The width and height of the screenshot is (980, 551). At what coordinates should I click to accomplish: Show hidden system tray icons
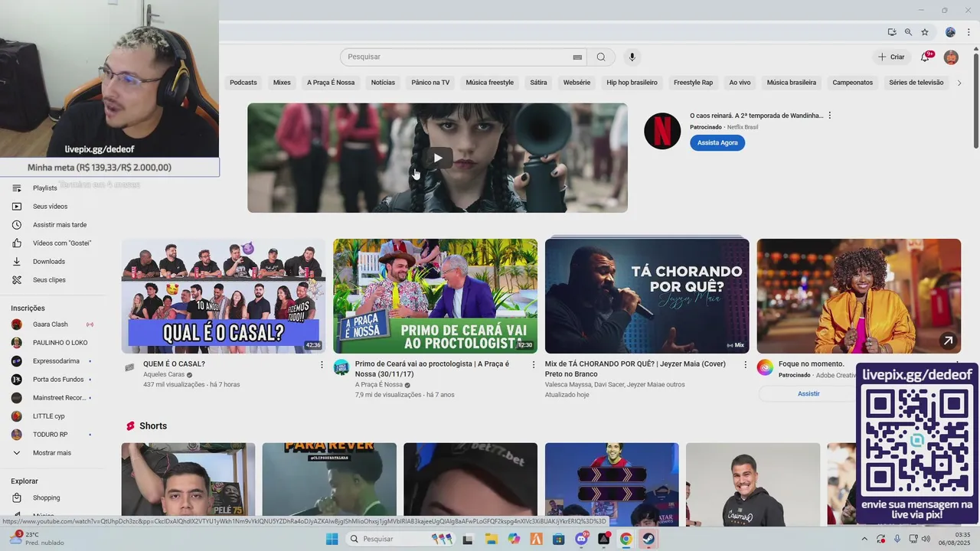[x=864, y=539]
